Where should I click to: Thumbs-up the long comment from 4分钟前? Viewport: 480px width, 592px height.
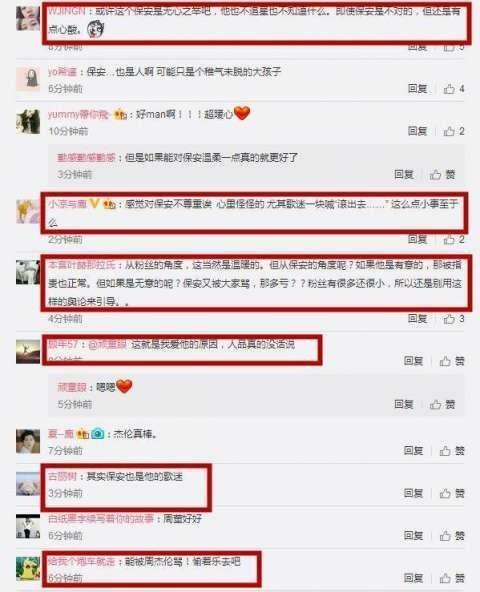[454, 319]
